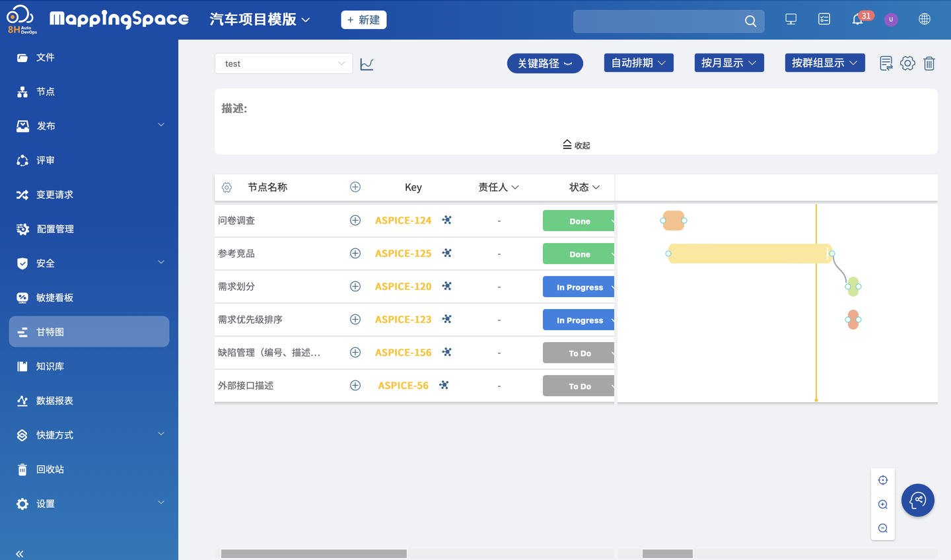Open the chart view icon beside test
The width and height of the screenshot is (951, 560).
[x=367, y=64]
